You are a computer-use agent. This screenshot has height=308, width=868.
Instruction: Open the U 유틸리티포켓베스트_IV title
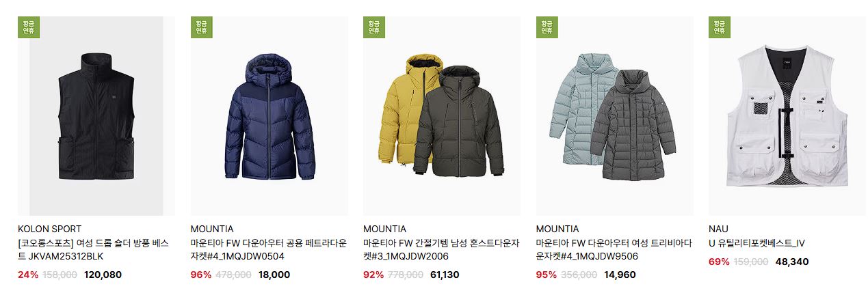point(757,243)
